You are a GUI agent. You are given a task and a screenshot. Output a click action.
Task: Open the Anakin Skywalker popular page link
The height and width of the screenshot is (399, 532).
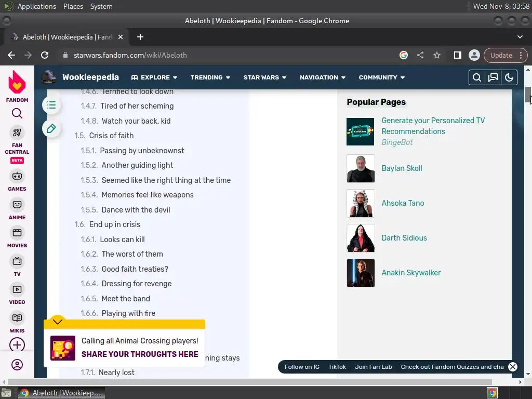pos(411,273)
